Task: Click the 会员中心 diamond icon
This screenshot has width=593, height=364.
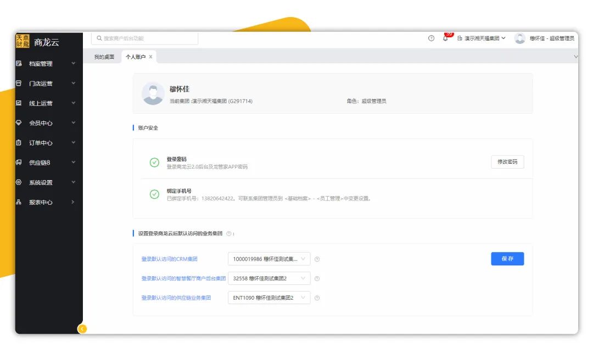Action: [19, 123]
